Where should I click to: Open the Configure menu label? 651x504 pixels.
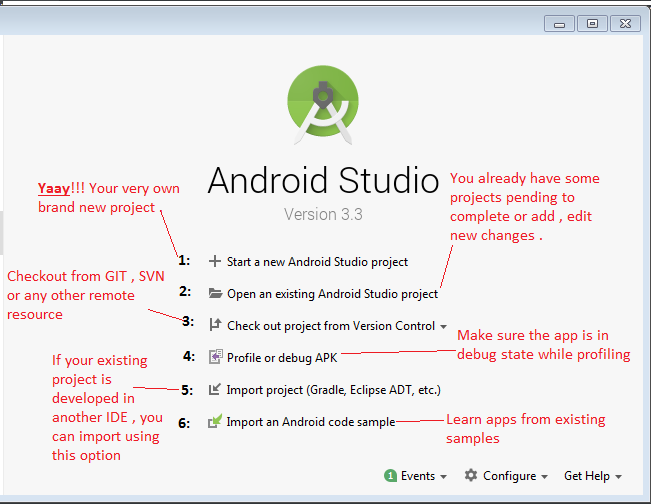click(x=509, y=476)
